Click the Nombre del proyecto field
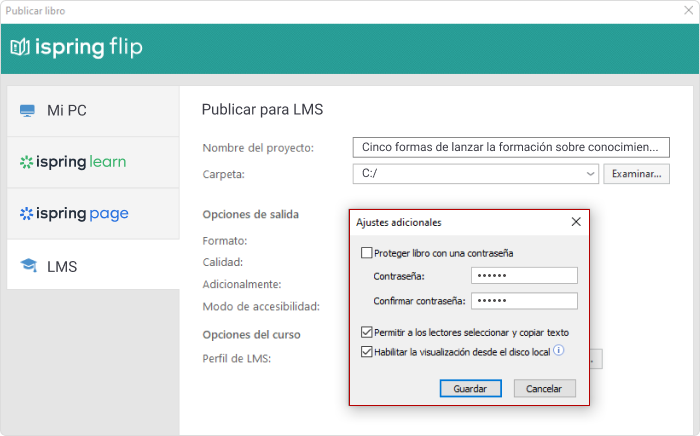Screen dimensions: 700x436 [x=511, y=147]
